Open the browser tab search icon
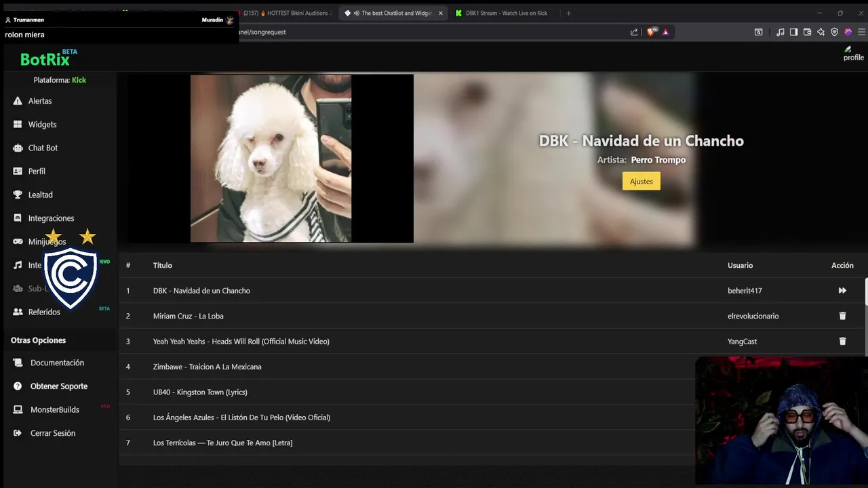This screenshot has width=868, height=488. [x=758, y=32]
